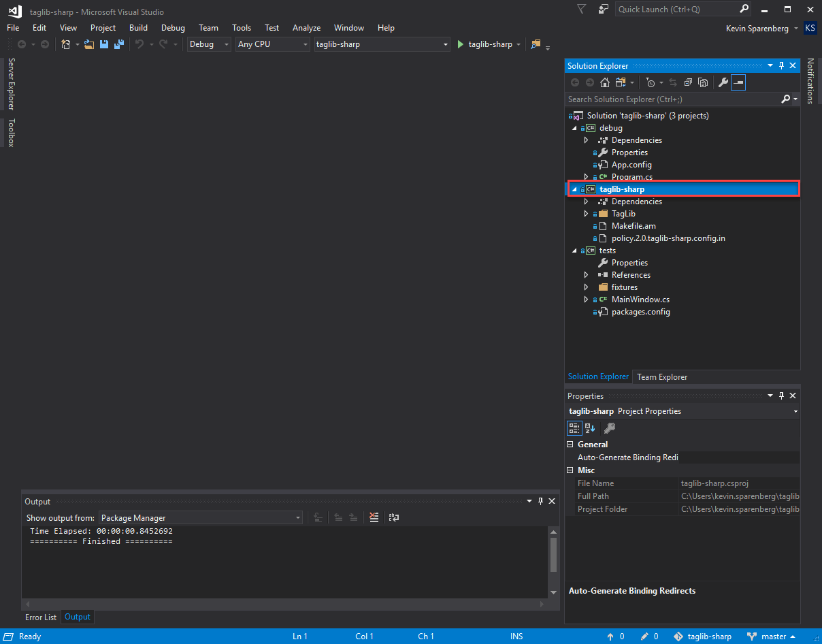
Task: Click the Redo arrow icon
Action: pyautogui.click(x=163, y=44)
